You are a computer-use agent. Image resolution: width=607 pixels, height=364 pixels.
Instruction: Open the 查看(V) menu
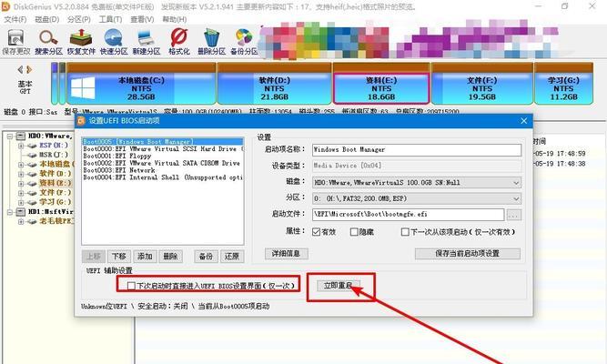coord(142,19)
